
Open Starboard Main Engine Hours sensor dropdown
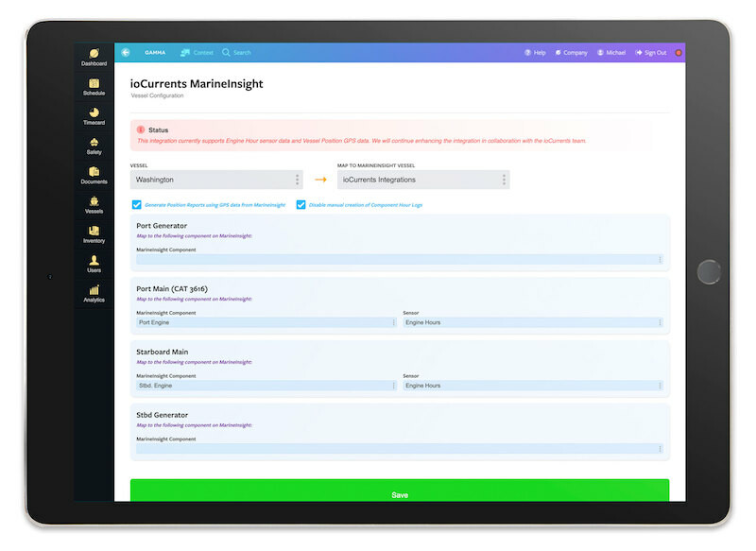[x=533, y=386]
